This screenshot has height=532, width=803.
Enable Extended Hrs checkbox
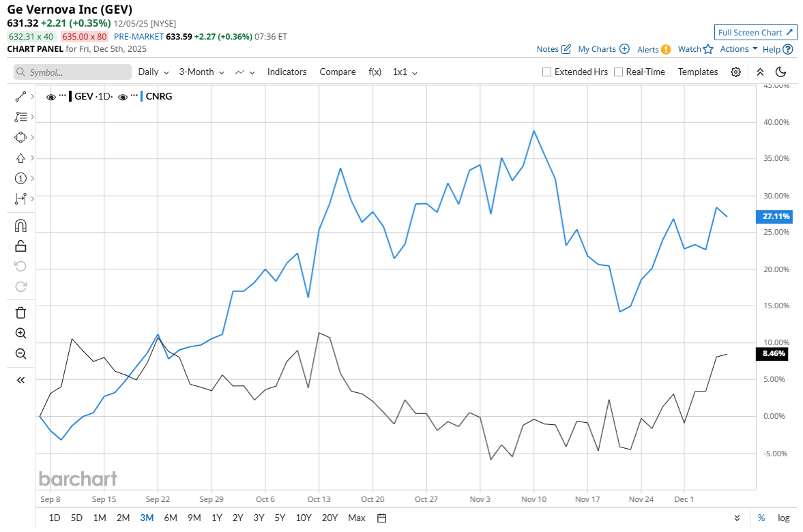547,72
